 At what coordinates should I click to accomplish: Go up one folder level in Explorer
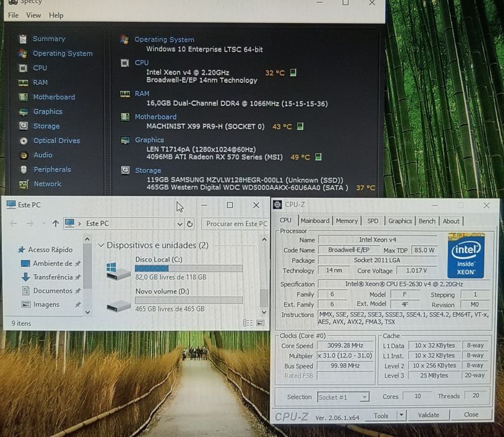tap(56, 223)
